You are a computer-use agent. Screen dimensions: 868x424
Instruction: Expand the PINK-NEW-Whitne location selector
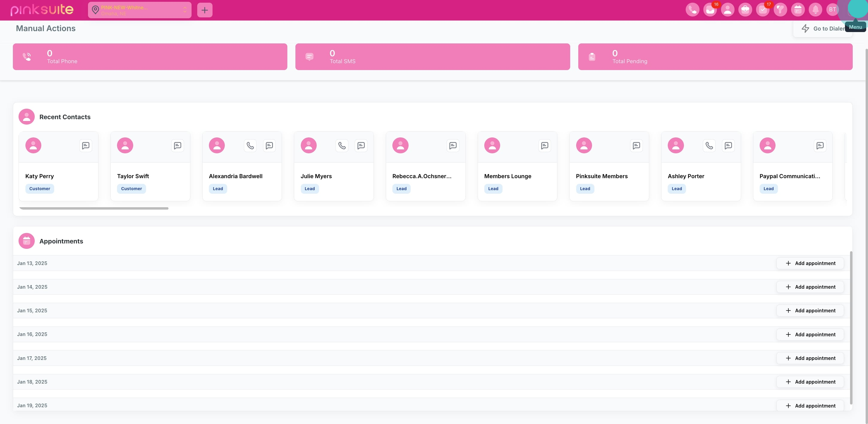tap(139, 10)
